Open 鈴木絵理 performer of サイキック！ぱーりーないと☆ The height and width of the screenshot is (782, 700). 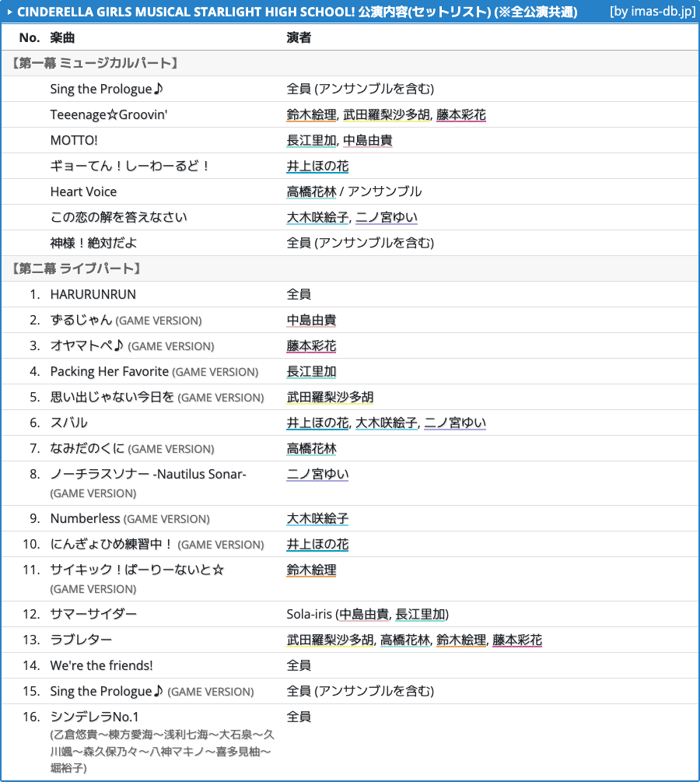(x=311, y=570)
